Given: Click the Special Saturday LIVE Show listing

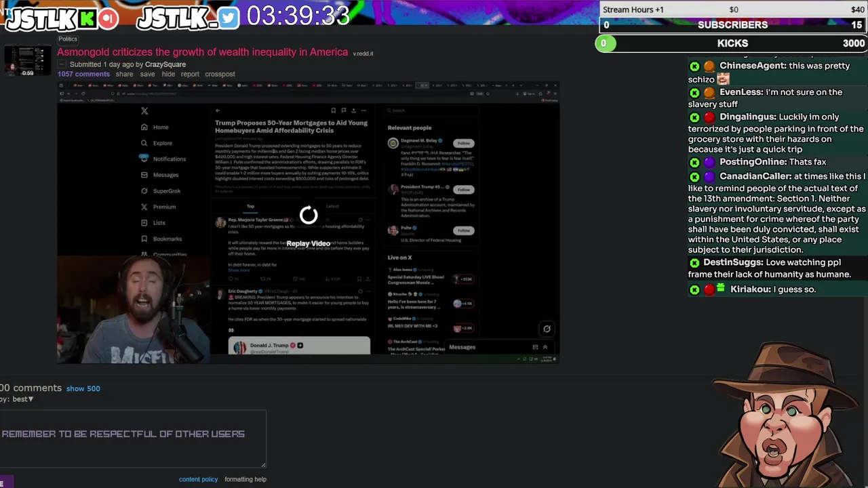Looking at the screenshot, I should (x=430, y=277).
